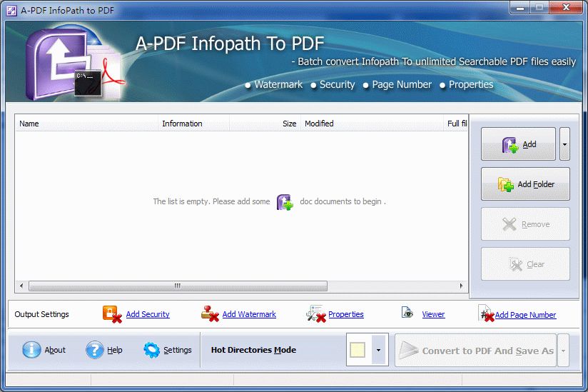Click the Add Folder button
The height and width of the screenshot is (392, 588).
tap(525, 184)
